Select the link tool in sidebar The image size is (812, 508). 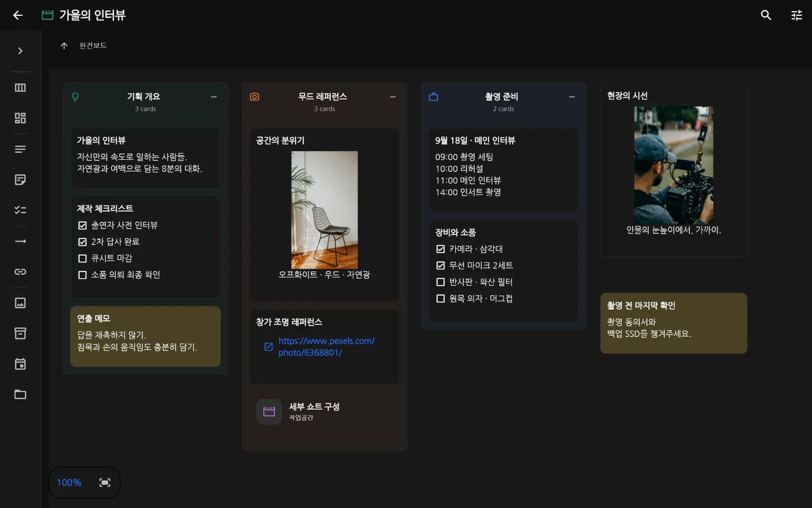[20, 271]
